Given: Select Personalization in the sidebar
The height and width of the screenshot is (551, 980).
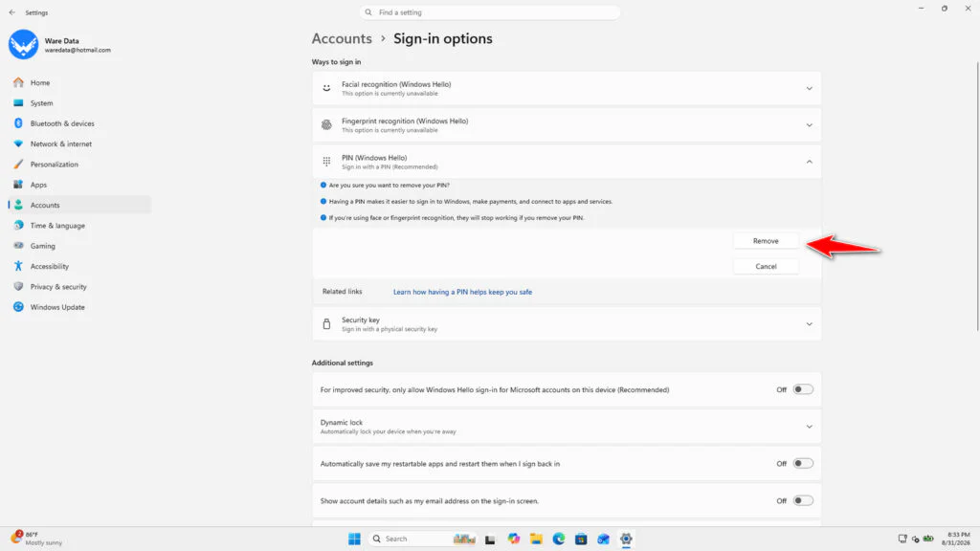Looking at the screenshot, I should [54, 165].
